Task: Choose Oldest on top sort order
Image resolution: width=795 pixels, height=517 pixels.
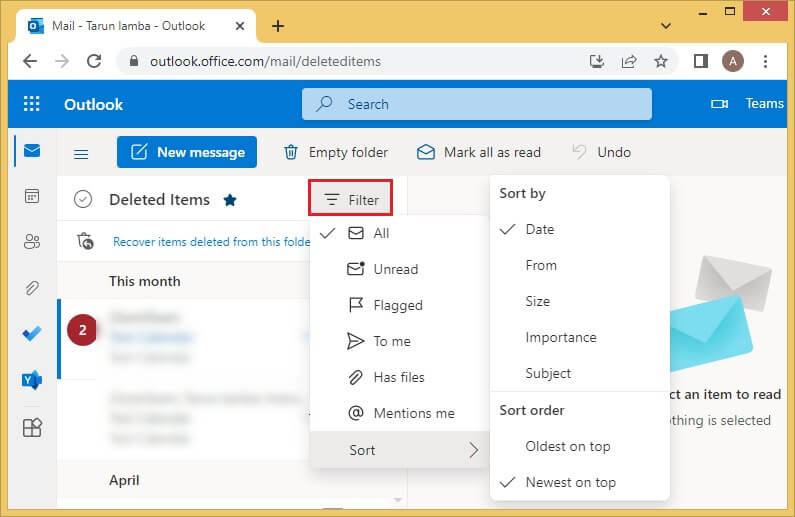Action: coord(580,447)
